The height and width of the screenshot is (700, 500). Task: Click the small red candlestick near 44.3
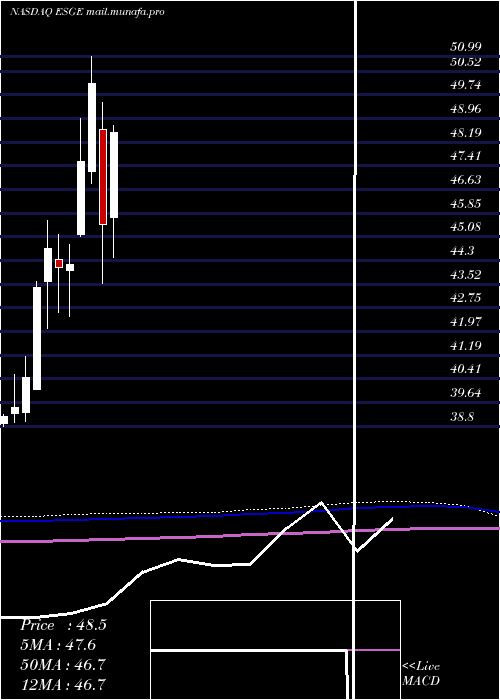pyautogui.click(x=58, y=263)
